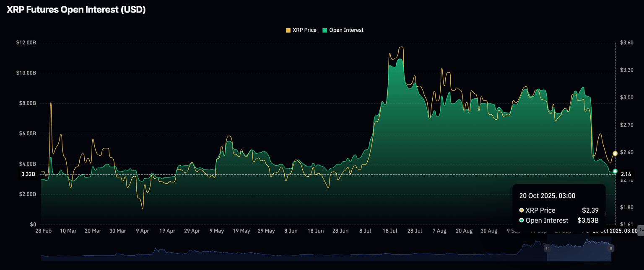Click the left handle of the range navigator

point(547,248)
